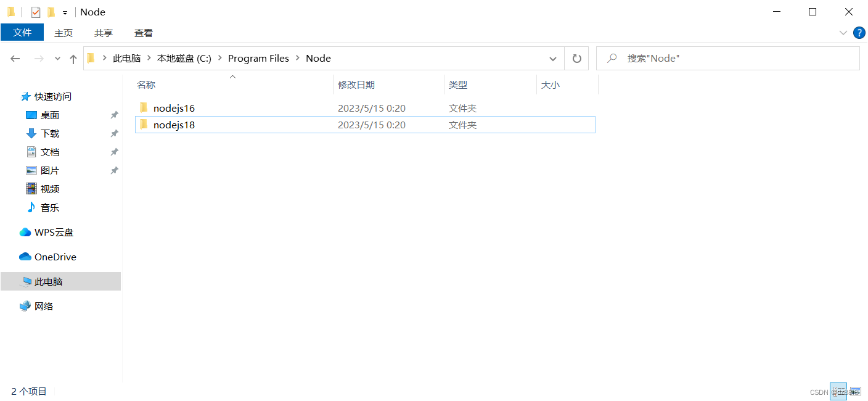This screenshot has height=401, width=868.
Task: Open the 文件 menu
Action: [22, 33]
